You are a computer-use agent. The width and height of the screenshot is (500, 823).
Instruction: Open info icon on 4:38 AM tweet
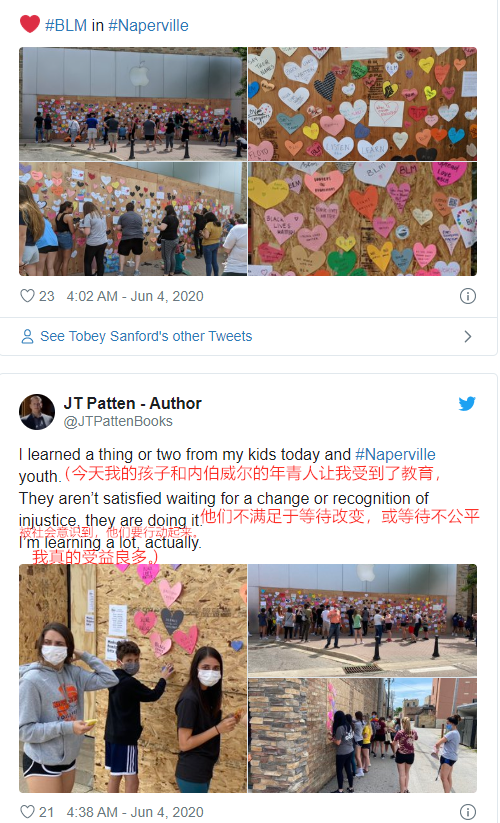point(467,811)
